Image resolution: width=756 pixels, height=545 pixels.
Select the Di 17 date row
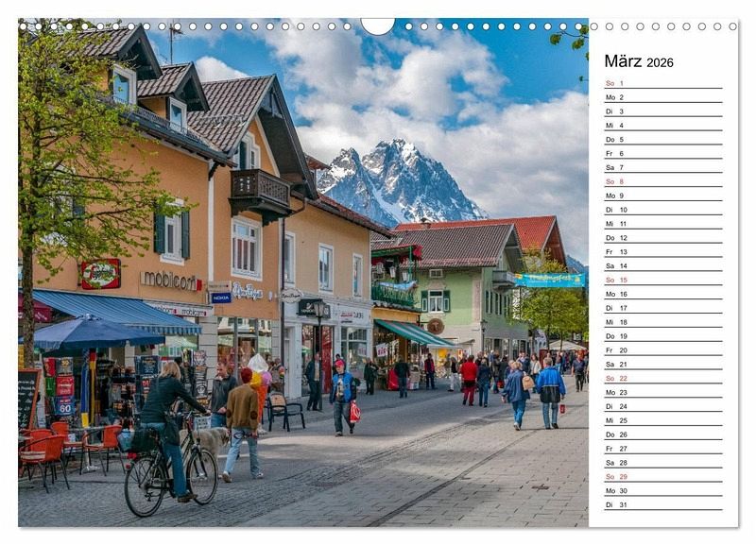pos(663,308)
